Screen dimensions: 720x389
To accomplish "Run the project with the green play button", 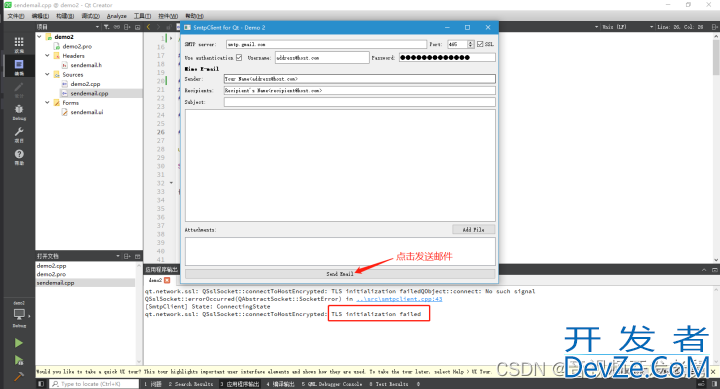I will click(18, 343).
